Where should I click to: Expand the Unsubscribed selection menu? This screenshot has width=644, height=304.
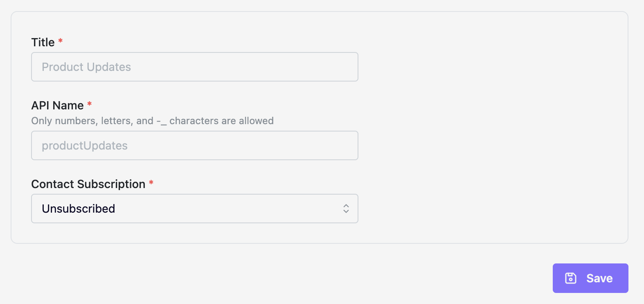tap(195, 209)
